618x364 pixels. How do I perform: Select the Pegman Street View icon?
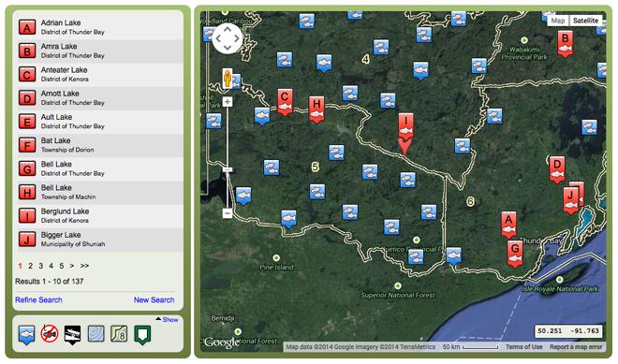coord(227,78)
